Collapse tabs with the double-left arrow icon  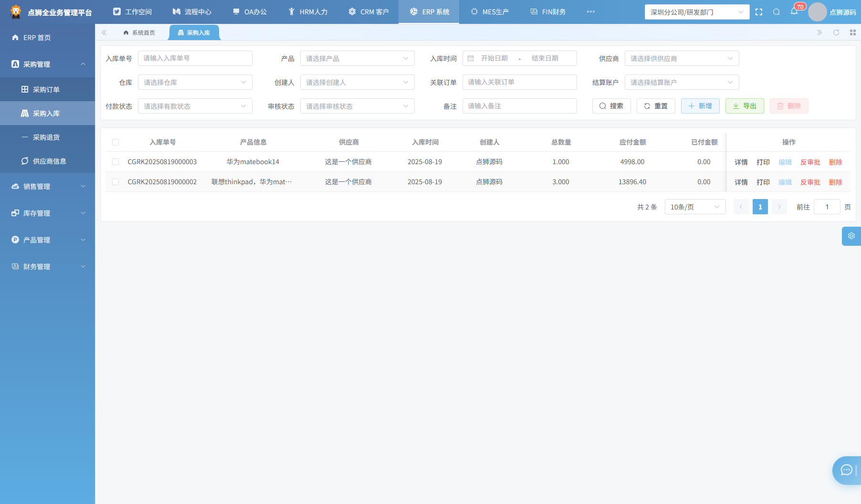point(104,32)
